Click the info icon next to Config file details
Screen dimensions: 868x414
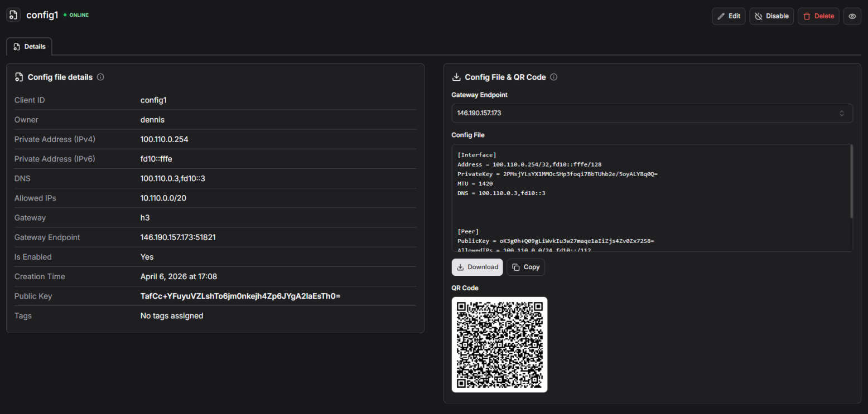pyautogui.click(x=100, y=77)
